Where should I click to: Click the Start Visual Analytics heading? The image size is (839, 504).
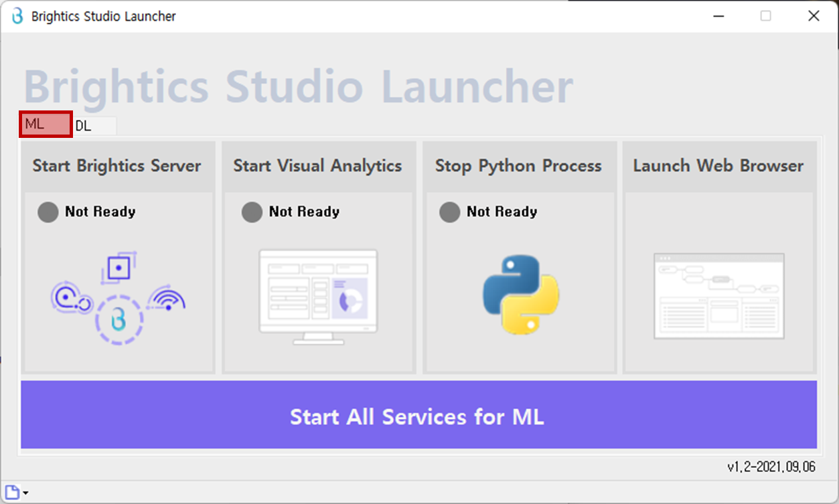point(318,166)
